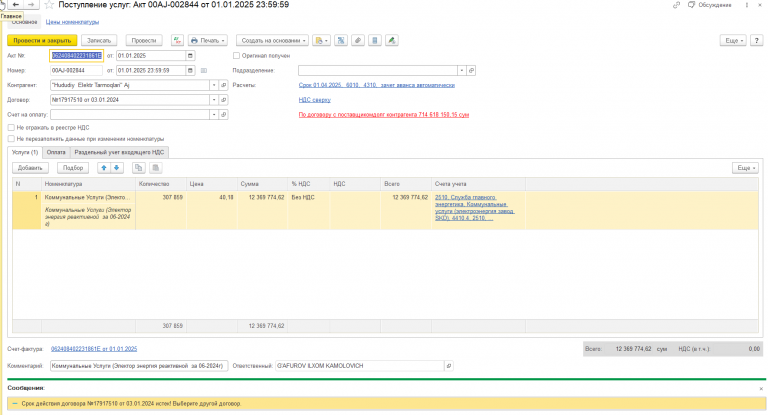Image resolution: width=768 pixels, height=415 pixels.
Task: Click the Номенклатура column header
Action: 88,184
